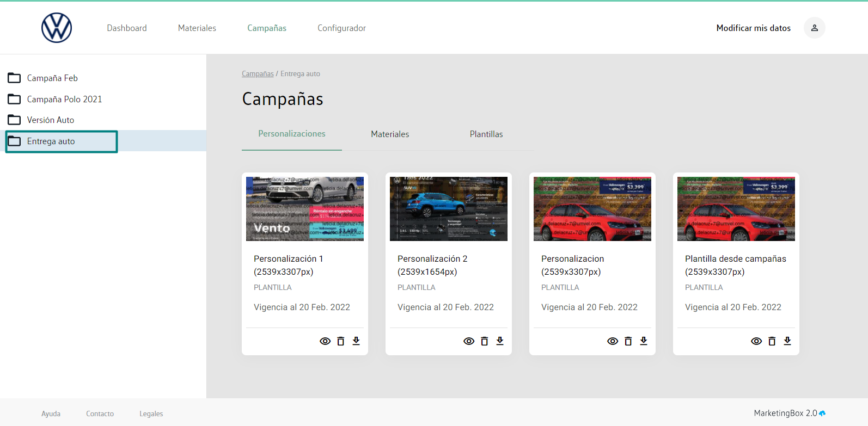
Task: Delete the Personalizacion card
Action: 628,341
